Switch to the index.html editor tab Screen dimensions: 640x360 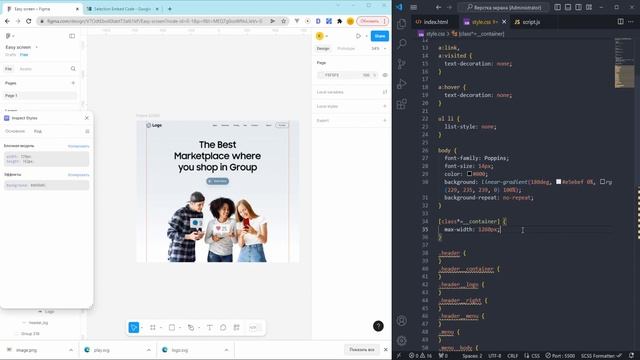coord(435,22)
